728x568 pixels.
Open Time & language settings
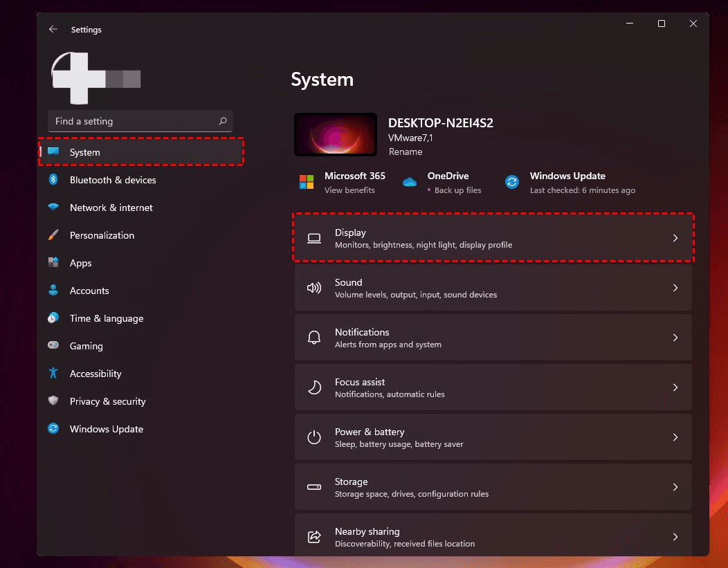pos(107,318)
